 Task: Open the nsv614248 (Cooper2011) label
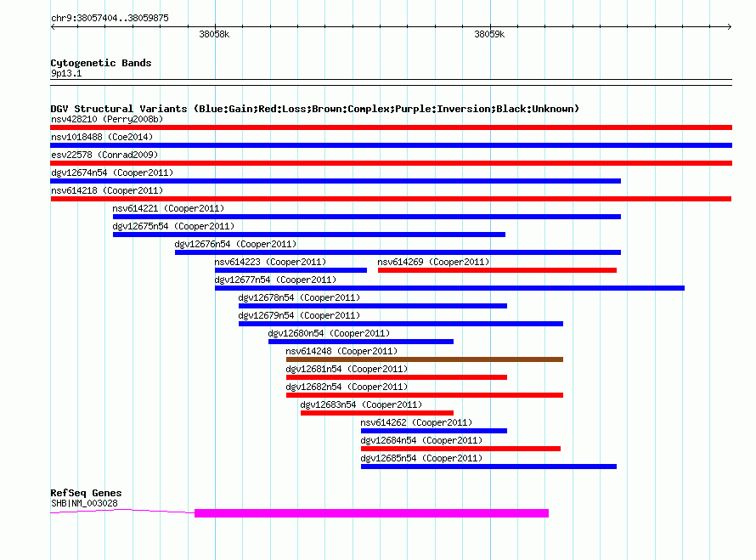tap(341, 351)
